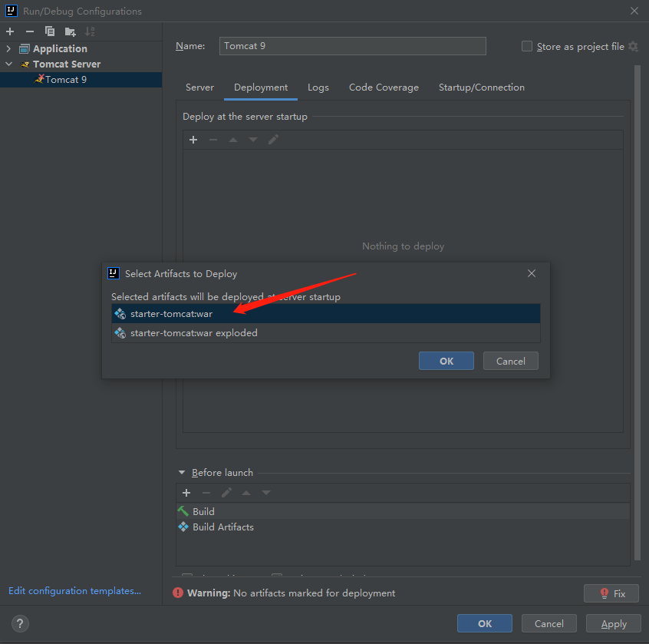Save configuration into a new folder
649x644 pixels.
[71, 31]
